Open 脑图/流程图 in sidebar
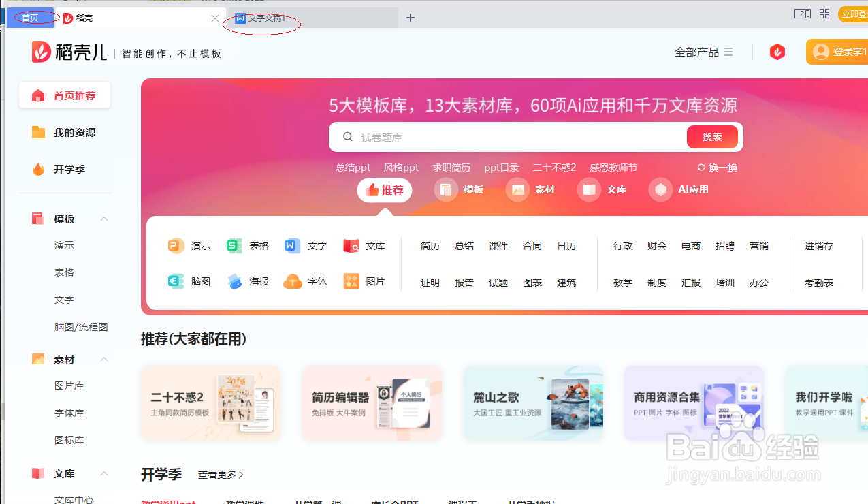Screen dimensions: 868x504 (x=81, y=327)
